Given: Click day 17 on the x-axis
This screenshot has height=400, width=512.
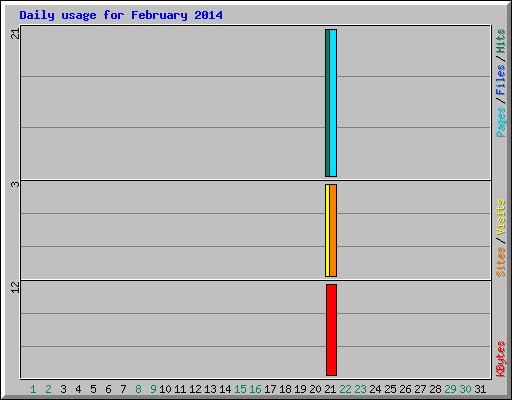Looking at the screenshot, I should pyautogui.click(x=270, y=389).
